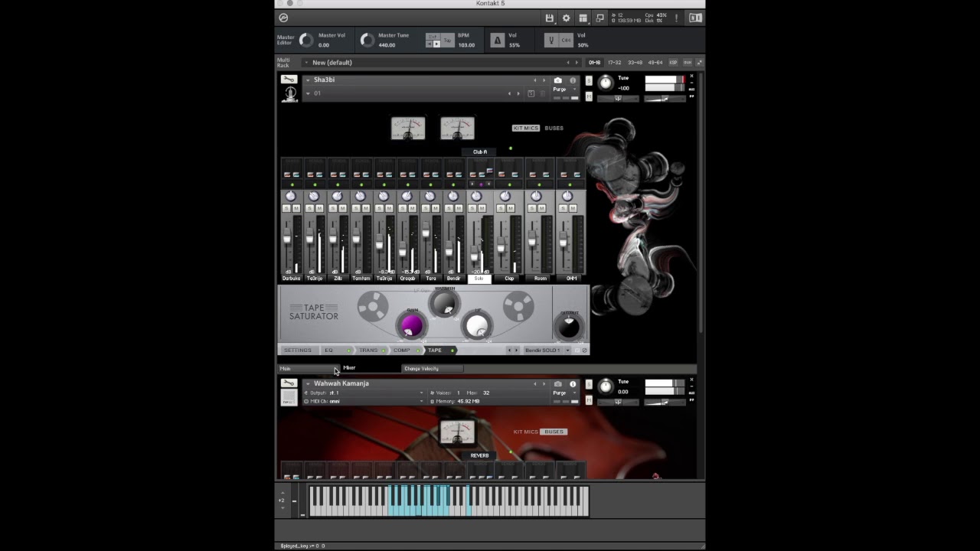Open the NI panel icon at top right
980x551 pixels.
pos(695,18)
